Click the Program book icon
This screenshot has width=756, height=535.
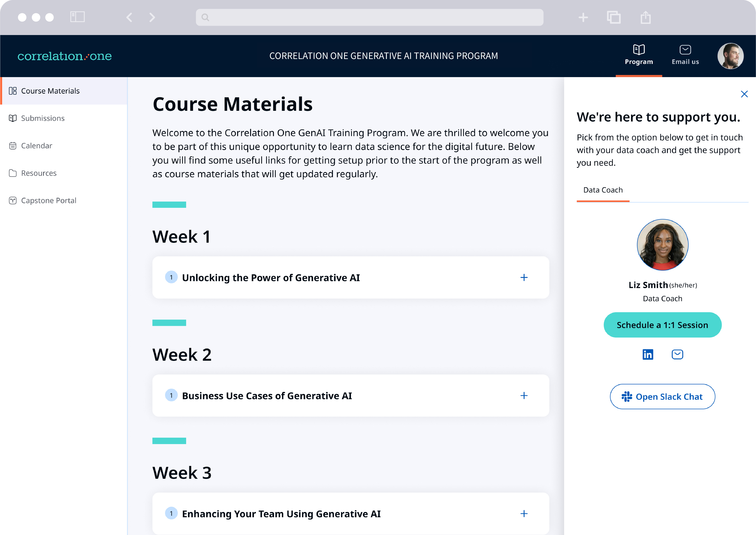638,49
